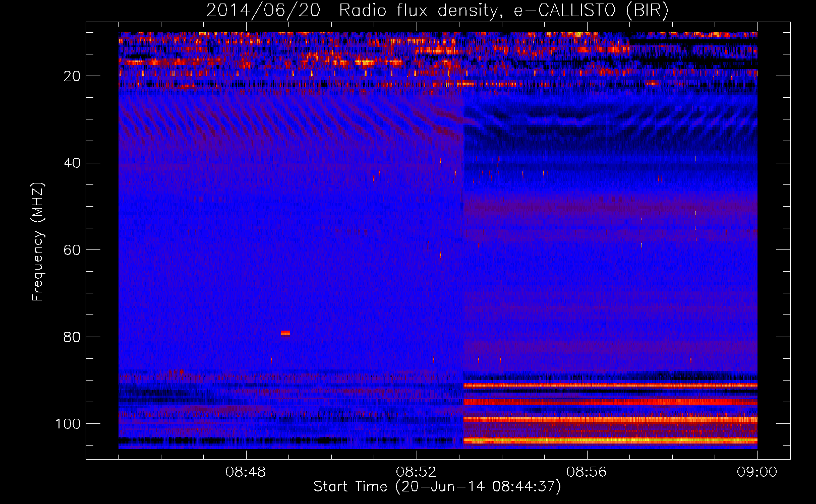The height and width of the screenshot is (504, 816).
Task: Click the 08:48 time tick label
Action: 246,472
